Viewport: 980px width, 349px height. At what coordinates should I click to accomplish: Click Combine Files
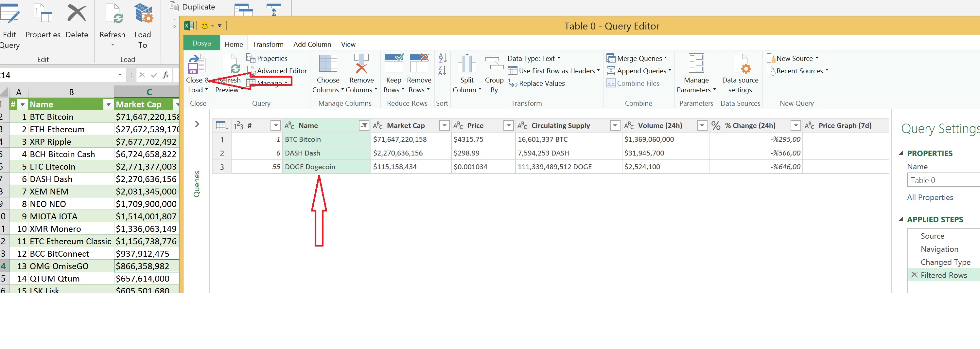tap(633, 83)
